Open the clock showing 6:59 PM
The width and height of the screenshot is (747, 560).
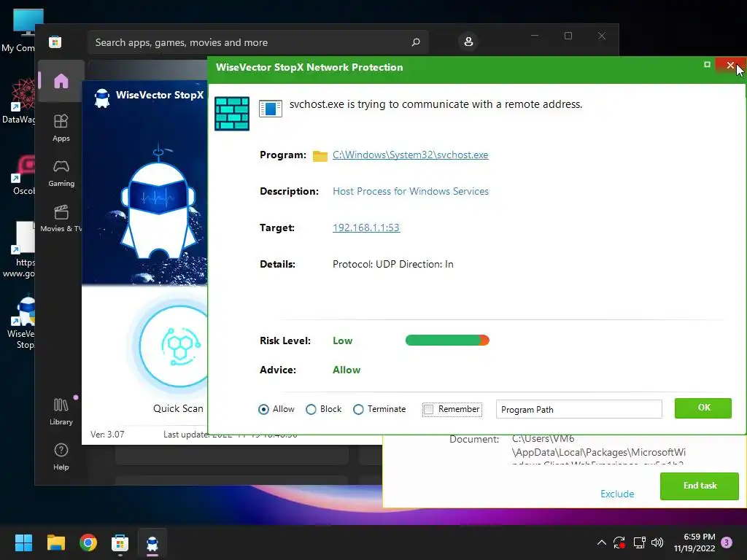(694, 542)
